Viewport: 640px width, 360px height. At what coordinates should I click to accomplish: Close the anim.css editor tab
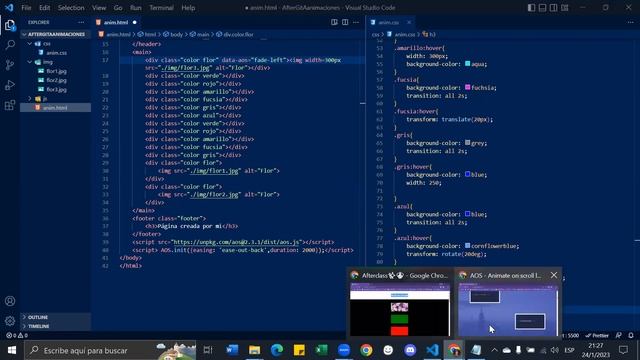[x=409, y=22]
